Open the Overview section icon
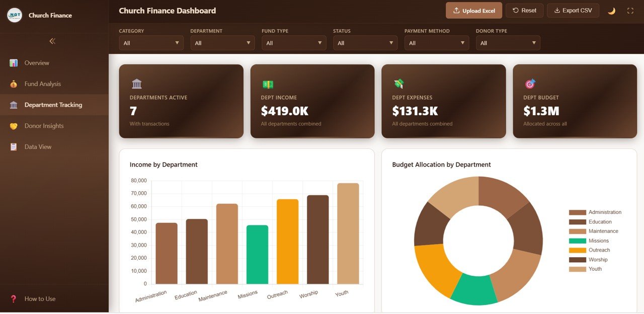Screen dimensions: 644x314 pyautogui.click(x=14, y=63)
